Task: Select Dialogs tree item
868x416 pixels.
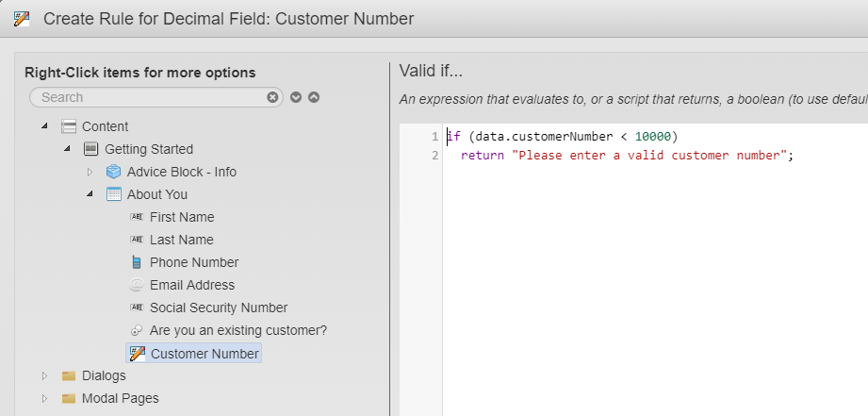Action: click(104, 376)
